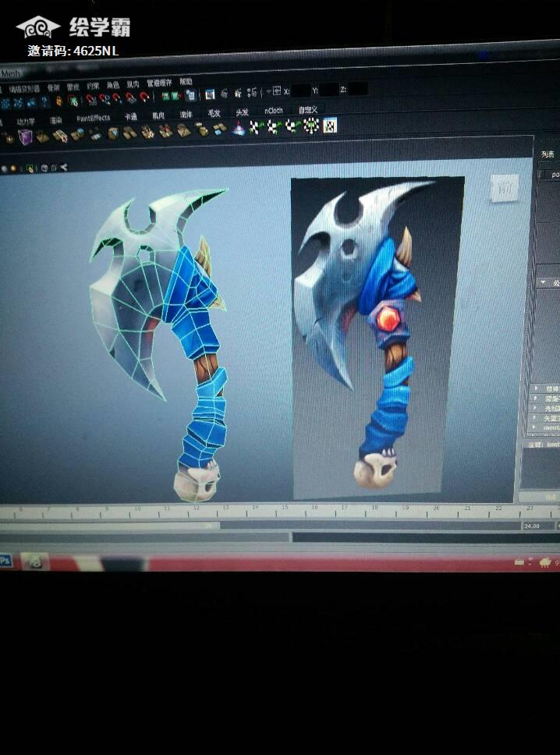Image resolution: width=560 pixels, height=755 pixels.
Task: Switch to the 卡通 shelf tab
Action: (130, 116)
